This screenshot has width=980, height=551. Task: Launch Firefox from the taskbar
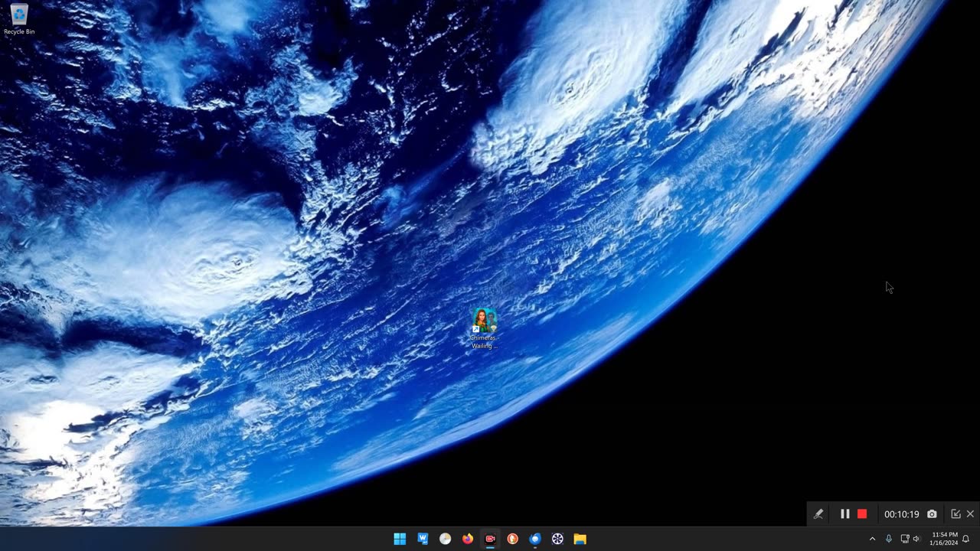click(x=468, y=539)
